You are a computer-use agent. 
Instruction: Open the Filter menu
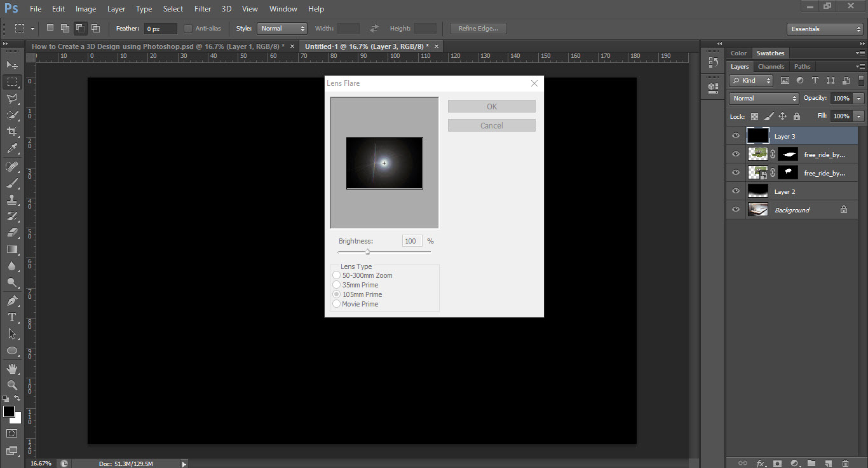click(203, 9)
